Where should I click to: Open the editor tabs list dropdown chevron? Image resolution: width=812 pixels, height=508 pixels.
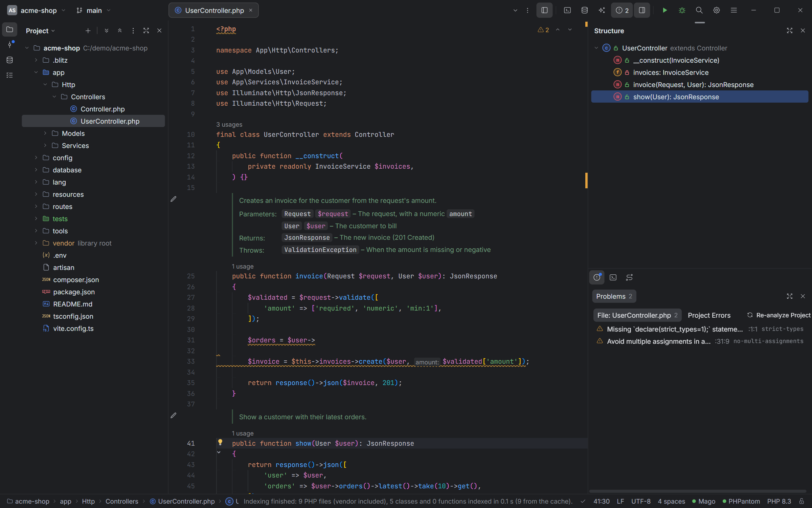coord(515,10)
